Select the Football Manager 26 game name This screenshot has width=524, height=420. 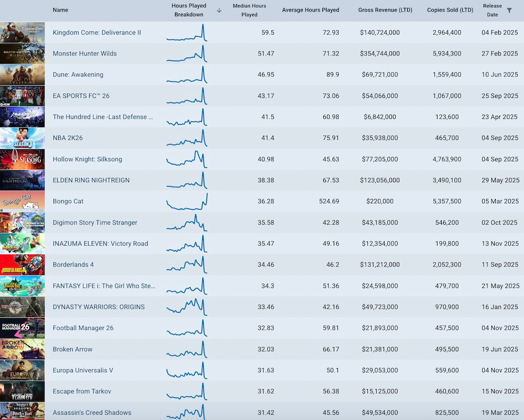[x=83, y=328]
